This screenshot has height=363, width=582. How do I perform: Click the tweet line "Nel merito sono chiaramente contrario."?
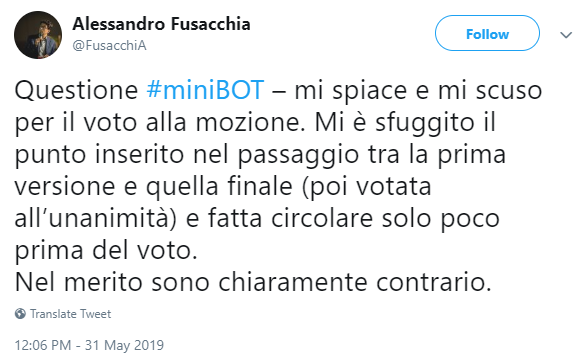click(253, 282)
